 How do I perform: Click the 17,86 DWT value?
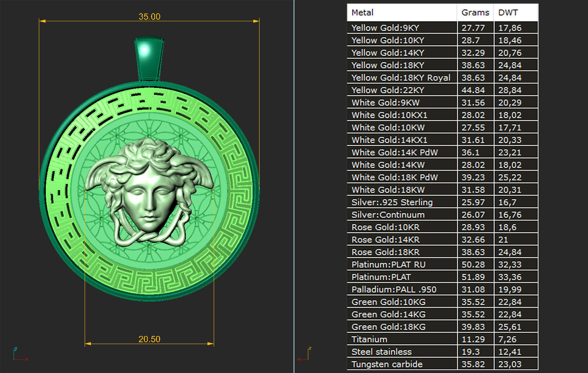[510, 28]
